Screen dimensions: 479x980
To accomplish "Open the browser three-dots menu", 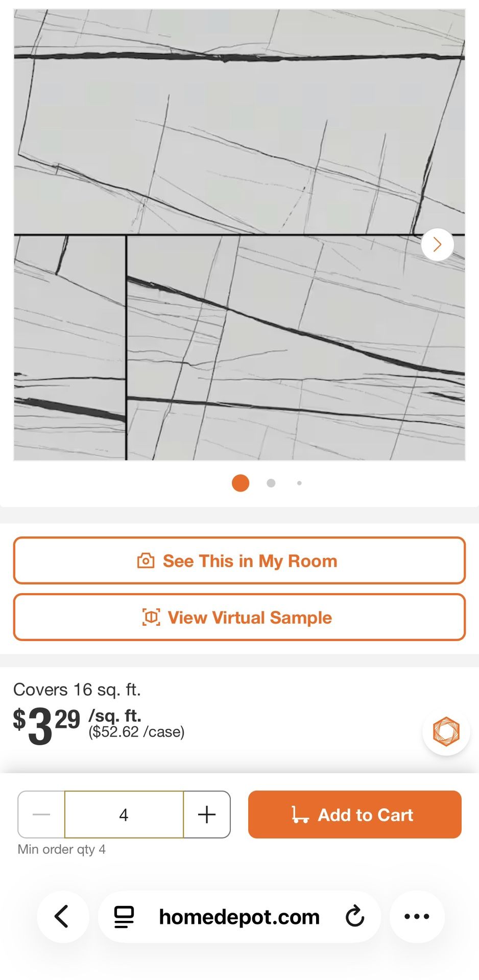I will pyautogui.click(x=417, y=917).
